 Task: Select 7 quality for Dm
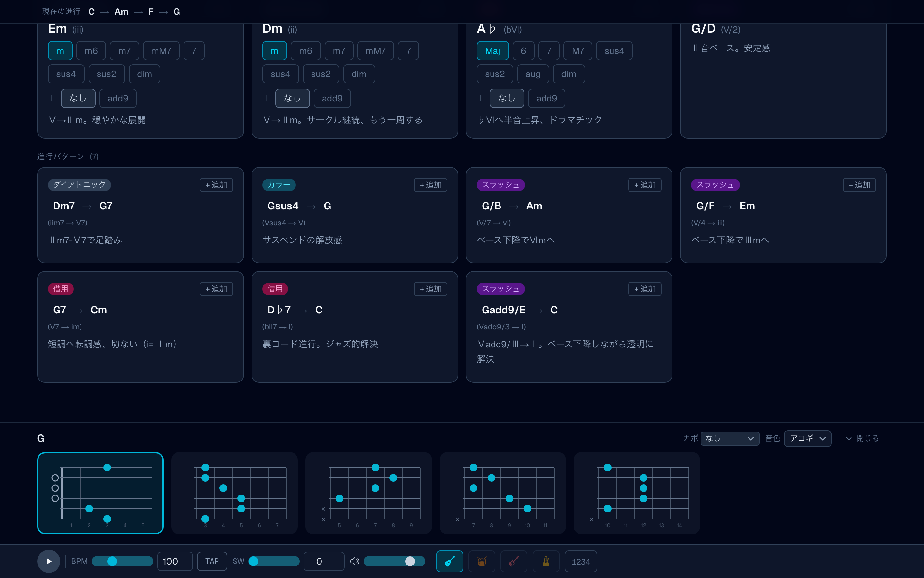pos(408,50)
